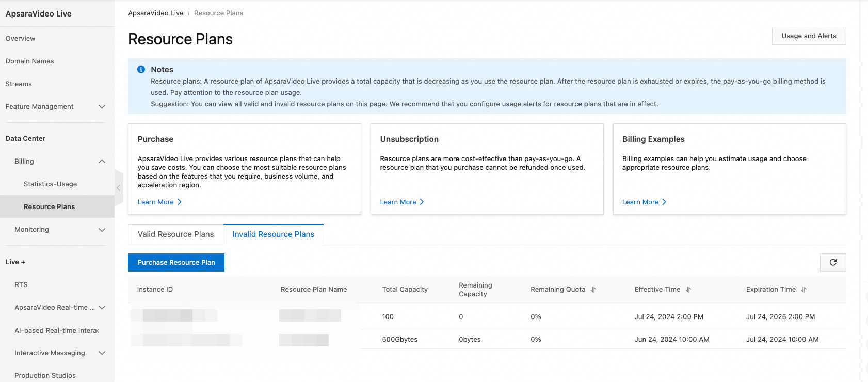Click expiration time Jul 24, 2024 10:00 AM
The height and width of the screenshot is (382, 868).
pyautogui.click(x=782, y=339)
